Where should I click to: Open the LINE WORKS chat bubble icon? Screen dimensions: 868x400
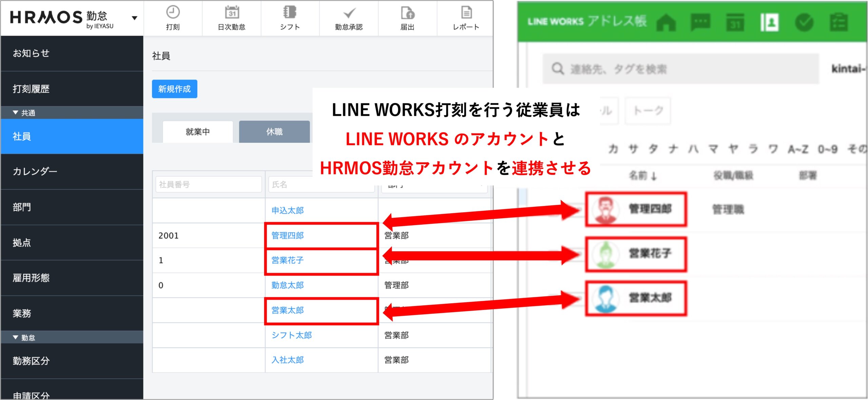701,22
